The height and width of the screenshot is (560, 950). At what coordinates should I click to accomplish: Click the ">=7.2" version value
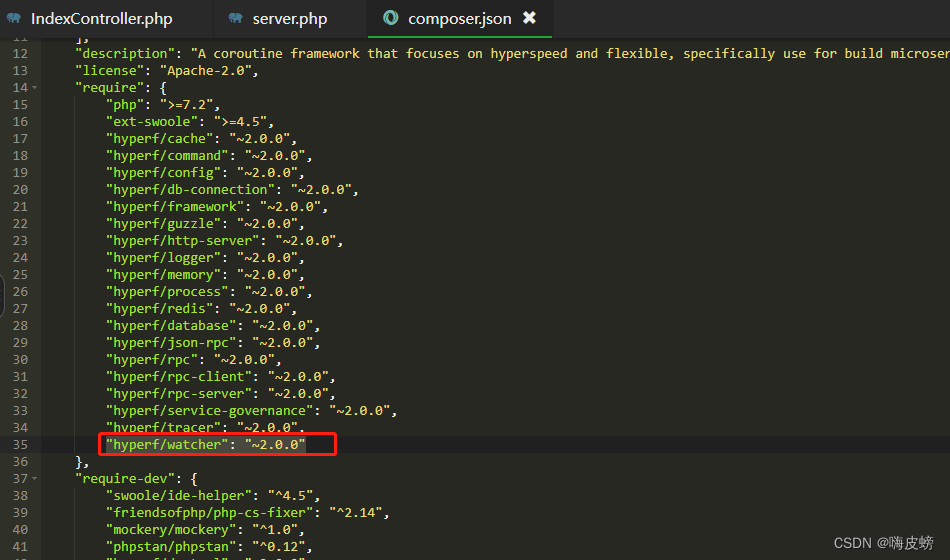pos(187,104)
